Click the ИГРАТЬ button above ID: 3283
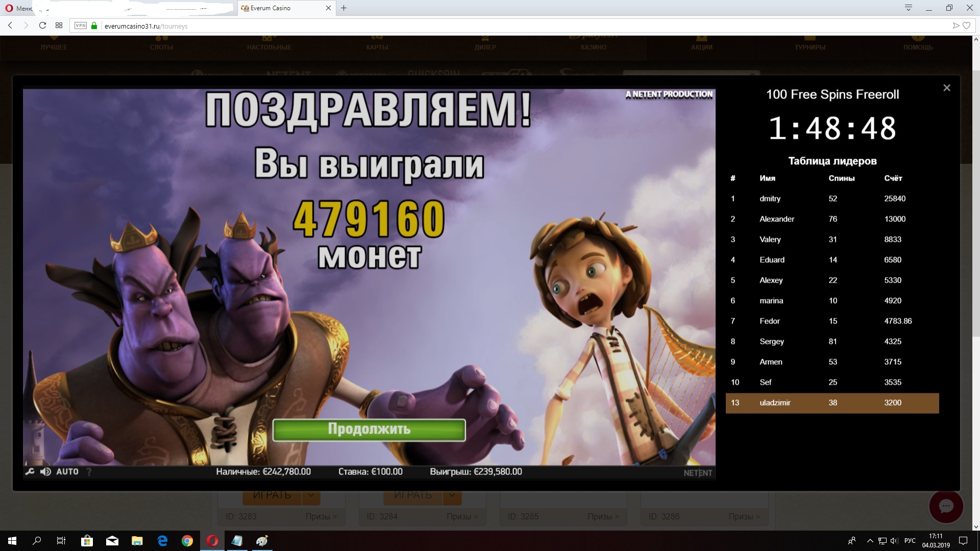The width and height of the screenshot is (980, 551). [x=272, y=496]
